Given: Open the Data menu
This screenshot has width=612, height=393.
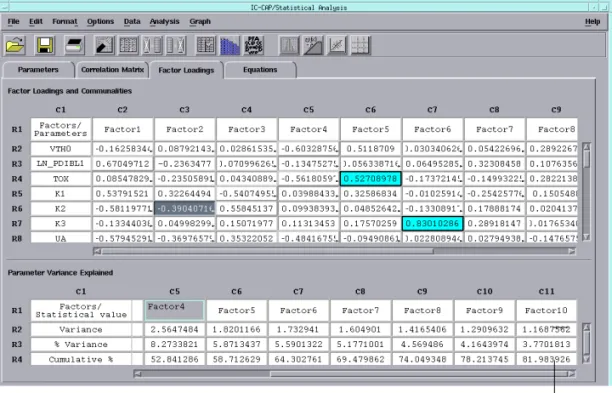Looking at the screenshot, I should tap(132, 21).
